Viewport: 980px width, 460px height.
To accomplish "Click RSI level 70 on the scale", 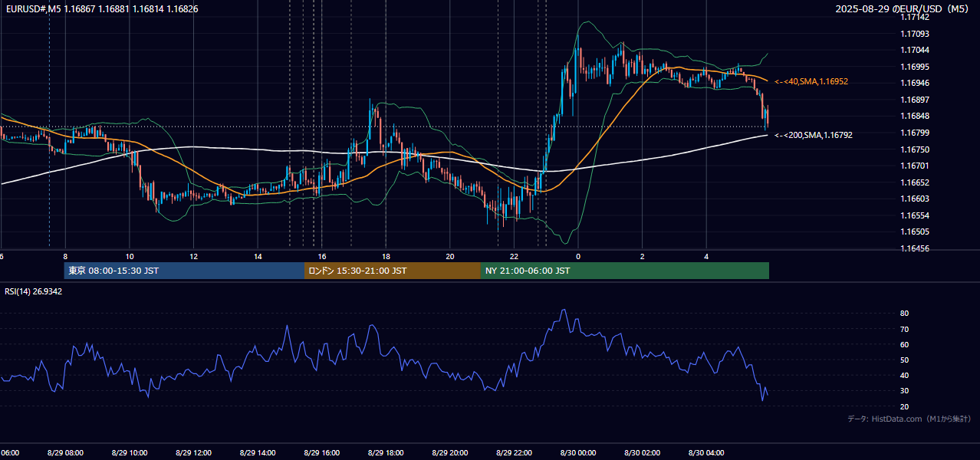I will click(x=904, y=329).
